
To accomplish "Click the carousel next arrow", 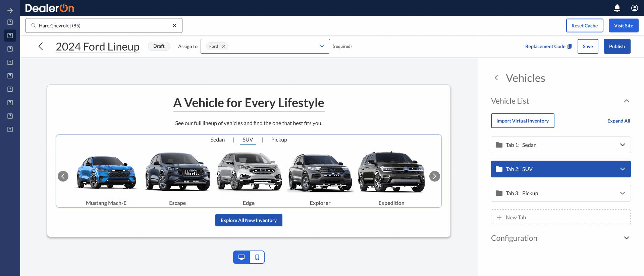I will (435, 176).
